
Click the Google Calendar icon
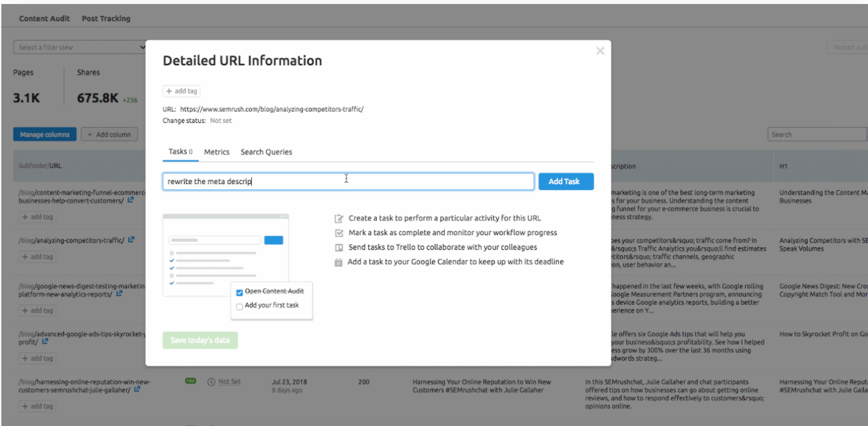(339, 262)
